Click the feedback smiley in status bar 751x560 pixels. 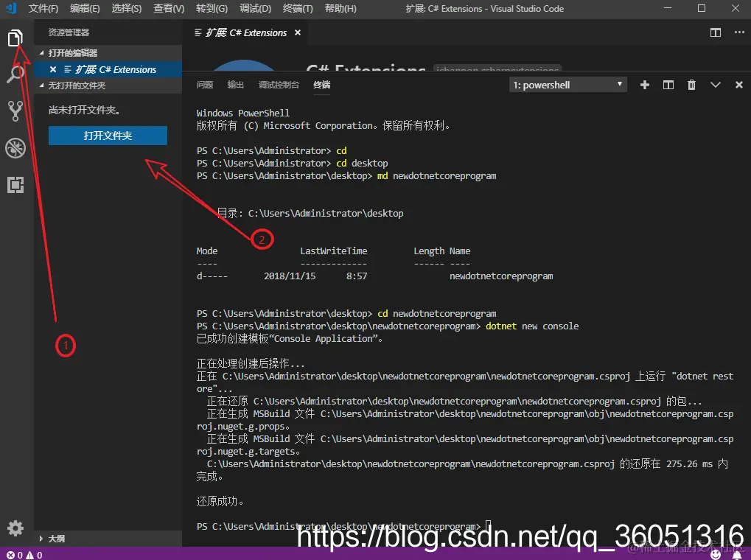click(x=716, y=555)
